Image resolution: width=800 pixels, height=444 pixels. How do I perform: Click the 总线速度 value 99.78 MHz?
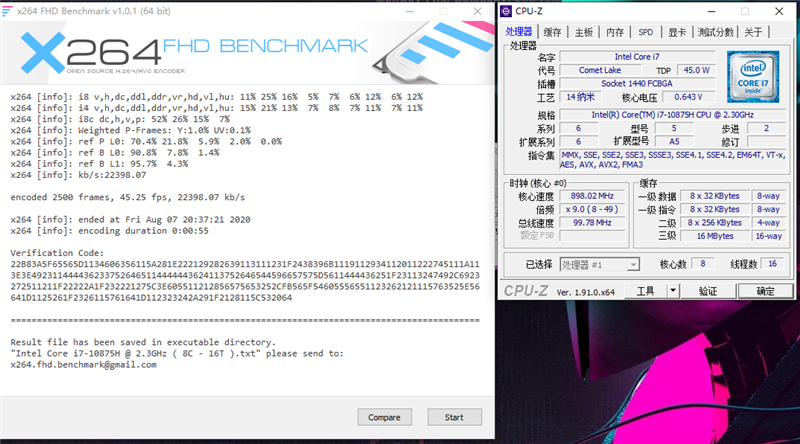tap(592, 223)
